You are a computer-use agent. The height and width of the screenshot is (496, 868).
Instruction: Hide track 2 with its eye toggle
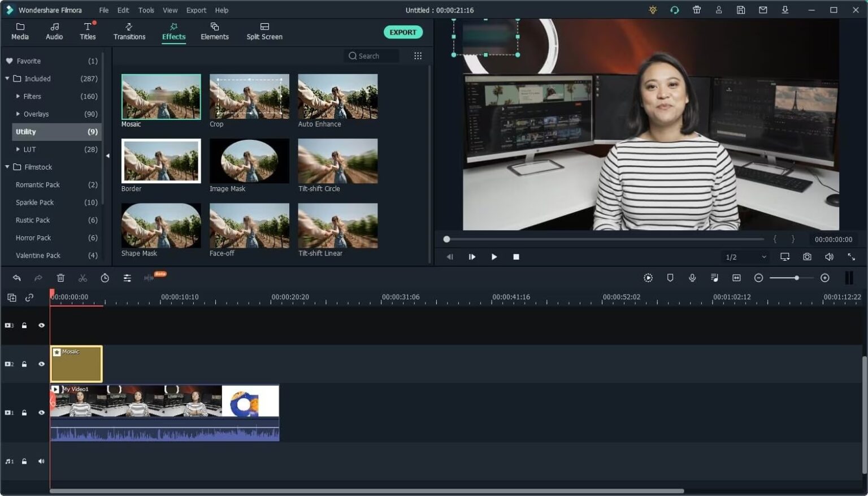pyautogui.click(x=41, y=364)
